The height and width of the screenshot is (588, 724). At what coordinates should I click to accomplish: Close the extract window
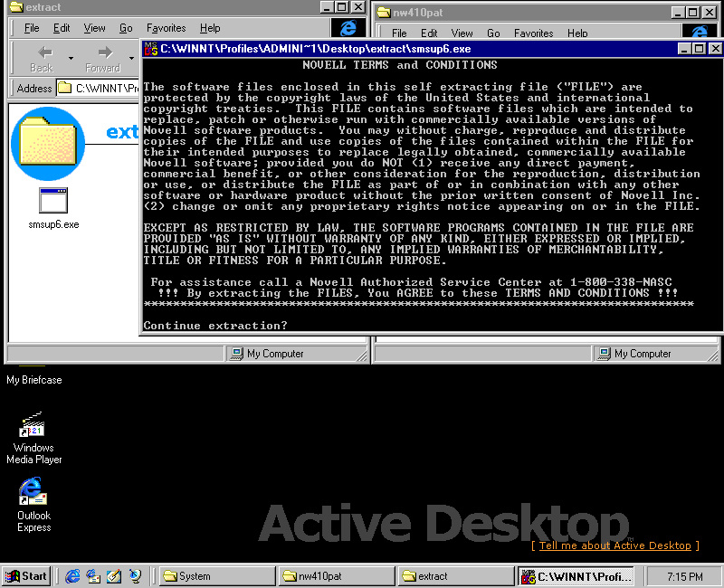click(x=357, y=7)
